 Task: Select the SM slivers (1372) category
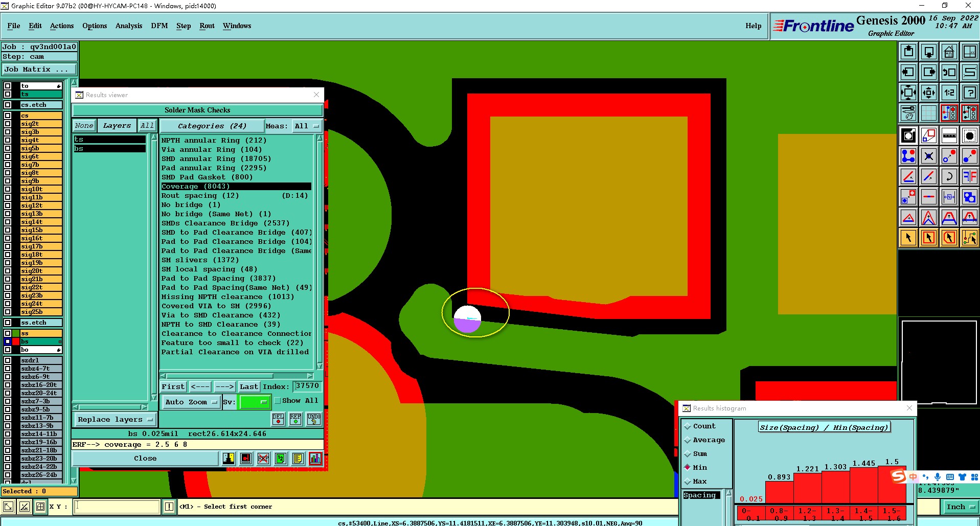pyautogui.click(x=200, y=260)
